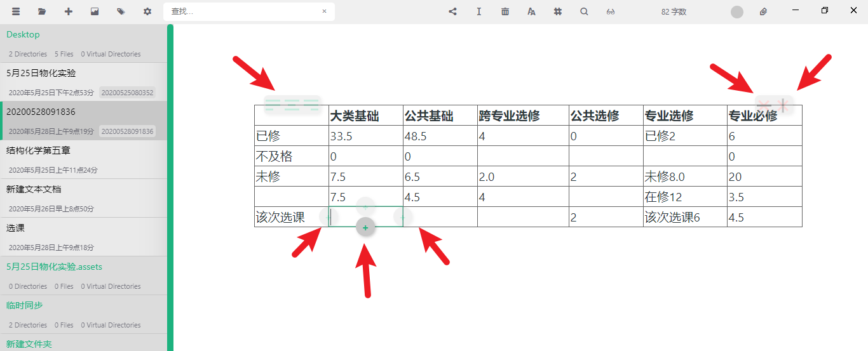Viewport: 868px width, 351px height.
Task: Click header cell 专业必修
Action: [x=765, y=116]
